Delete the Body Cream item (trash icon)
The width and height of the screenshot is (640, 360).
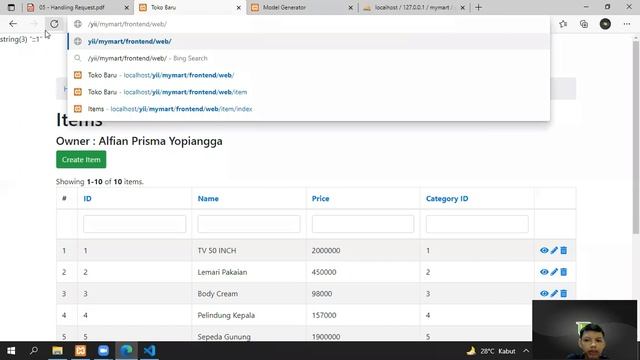(x=564, y=293)
